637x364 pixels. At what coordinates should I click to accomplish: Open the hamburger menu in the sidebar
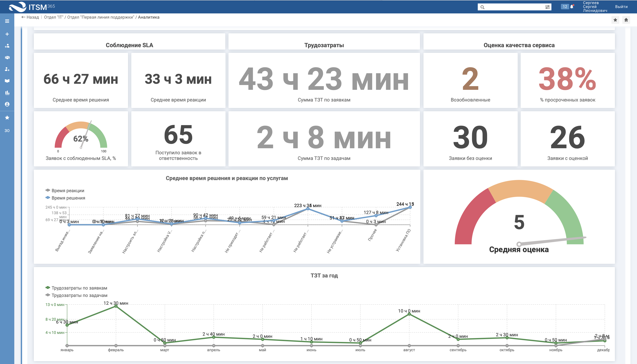point(7,21)
